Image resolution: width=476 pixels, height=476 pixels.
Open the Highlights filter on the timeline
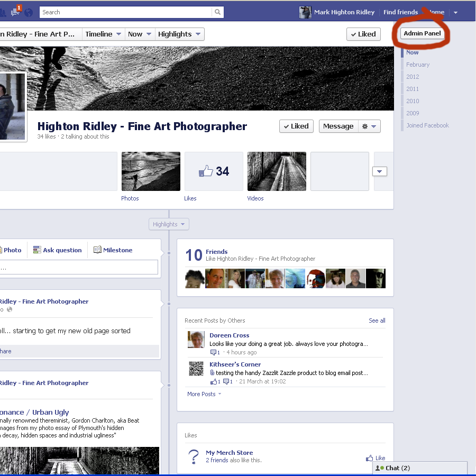(169, 224)
